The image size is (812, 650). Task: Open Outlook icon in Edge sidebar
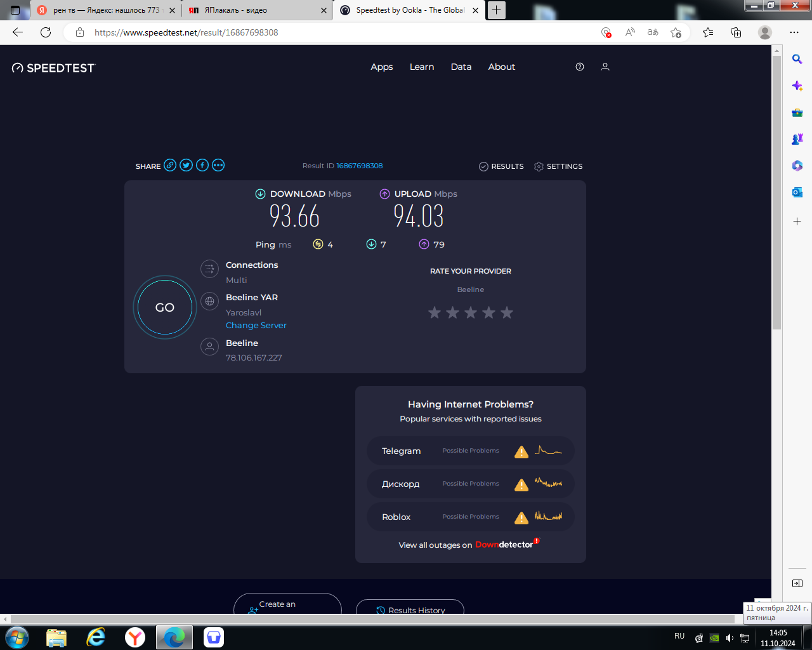point(797,192)
